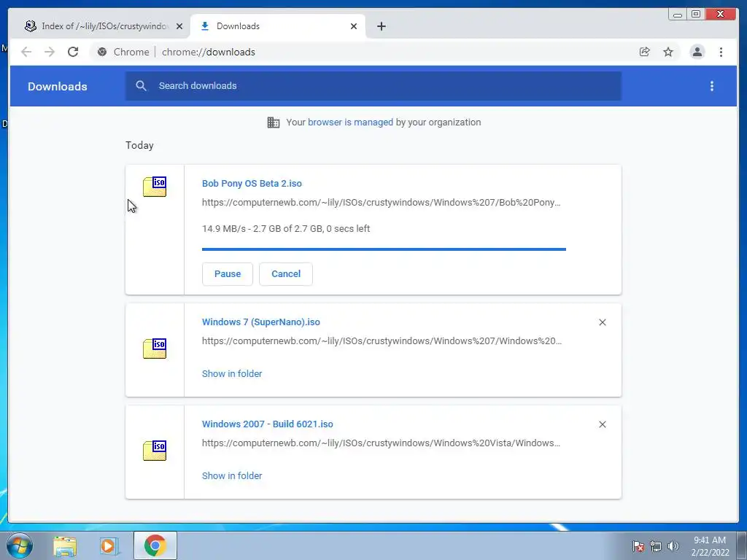Click the Windows 7 SuperNano ISO file icon

point(155,349)
